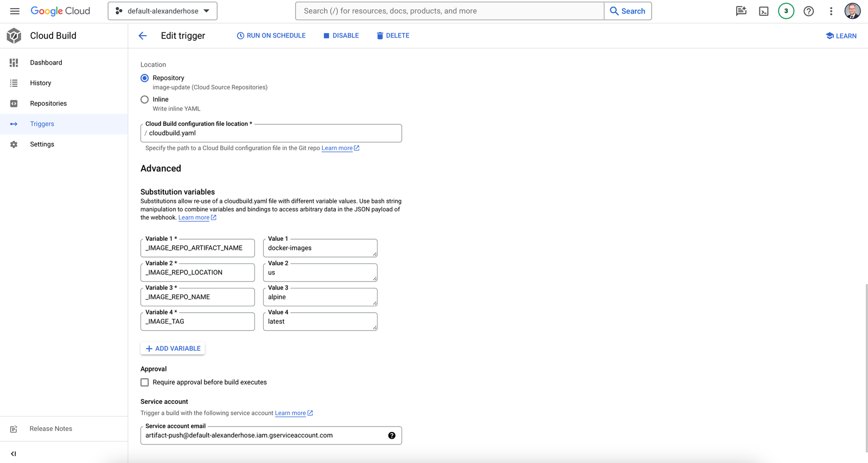Select the Inline location radio button
Screen dimensions: 868x463
click(144, 99)
